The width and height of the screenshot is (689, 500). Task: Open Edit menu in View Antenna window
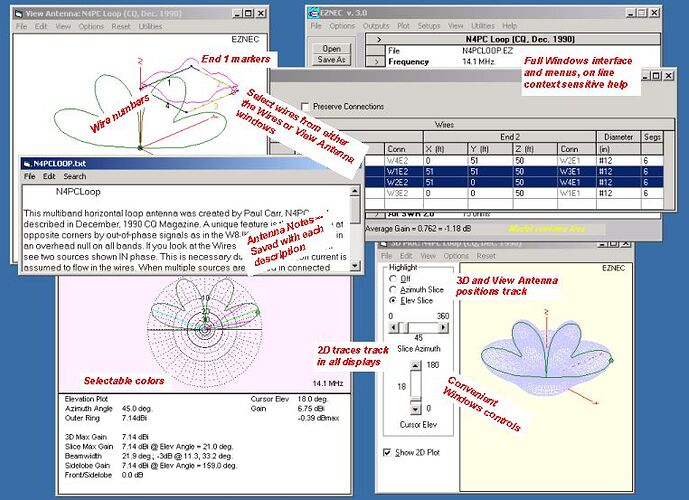[x=41, y=26]
